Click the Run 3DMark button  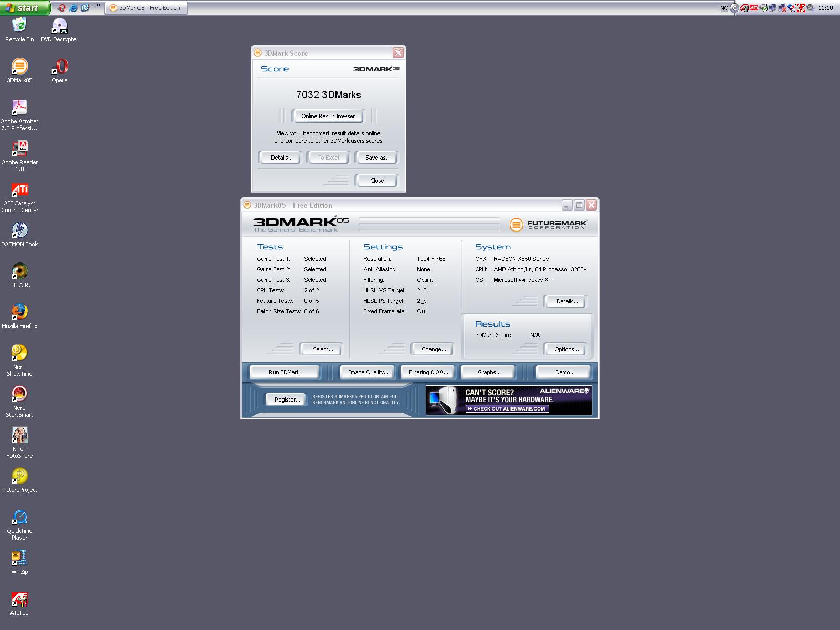coord(284,372)
